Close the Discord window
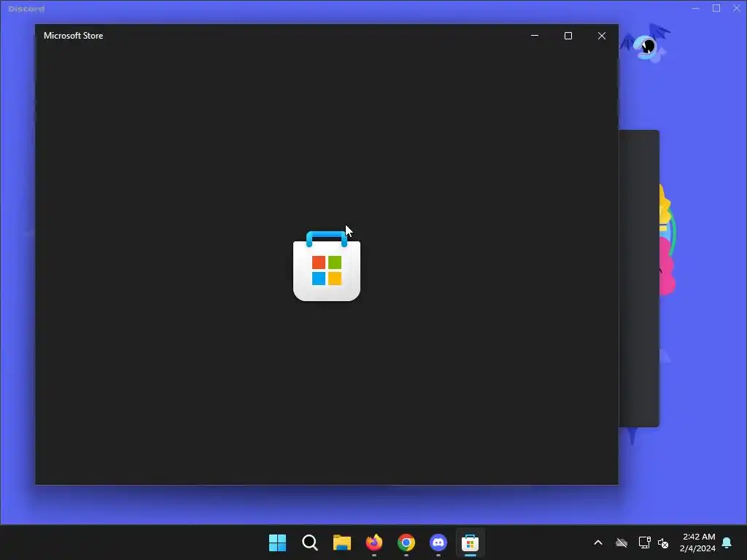The width and height of the screenshot is (747, 560). coord(737,8)
